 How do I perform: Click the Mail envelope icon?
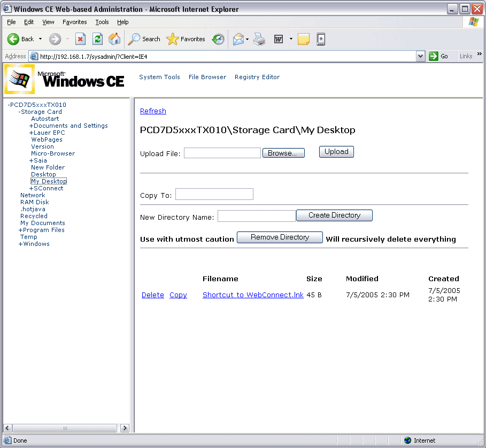pyautogui.click(x=238, y=39)
